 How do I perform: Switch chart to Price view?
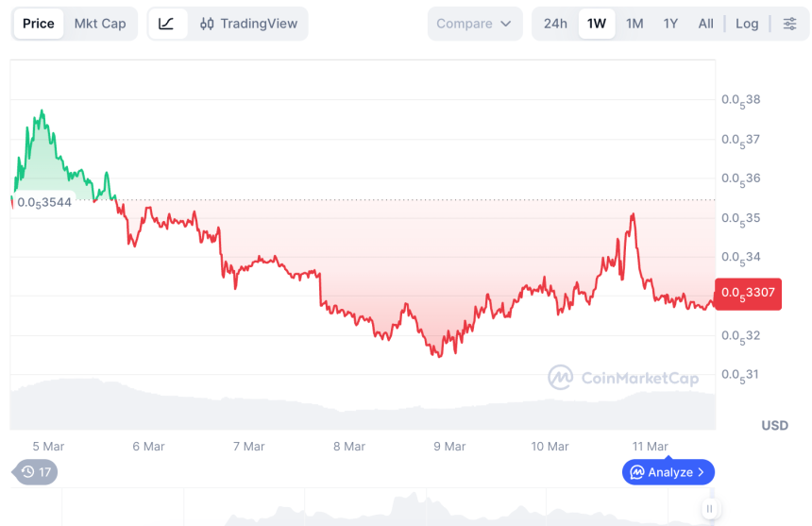pos(39,24)
